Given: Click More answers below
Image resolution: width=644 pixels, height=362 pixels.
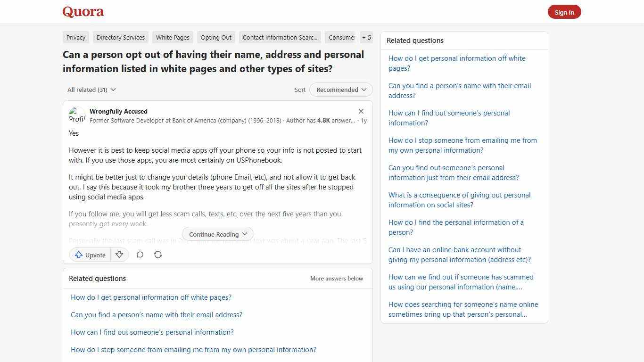Looking at the screenshot, I should (x=336, y=278).
